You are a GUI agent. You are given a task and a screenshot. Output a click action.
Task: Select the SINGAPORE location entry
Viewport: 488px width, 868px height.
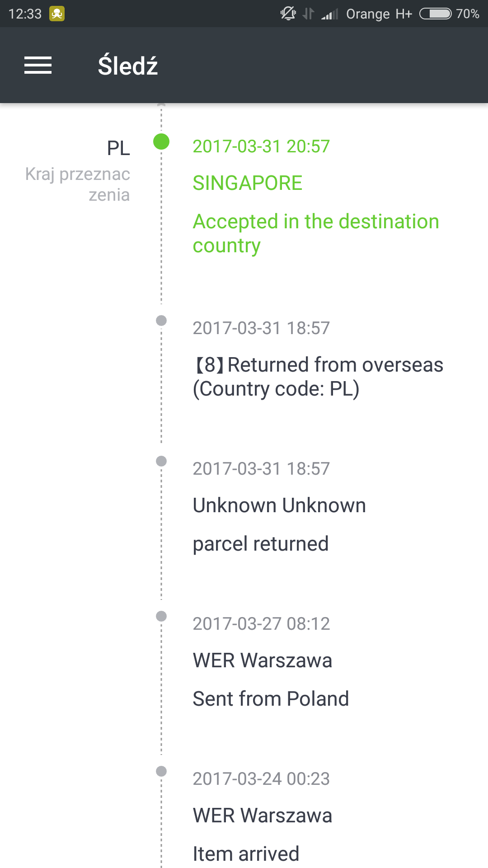(247, 183)
